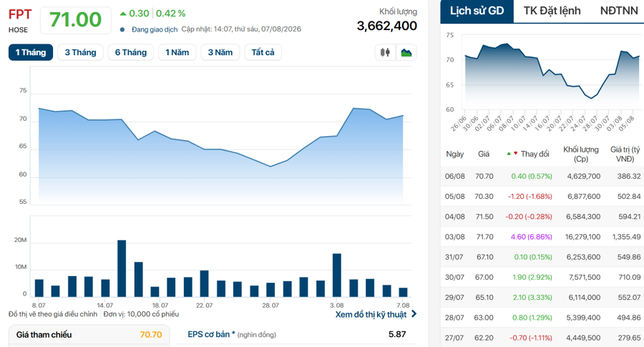Select the 27/07 history row date

coord(454,338)
